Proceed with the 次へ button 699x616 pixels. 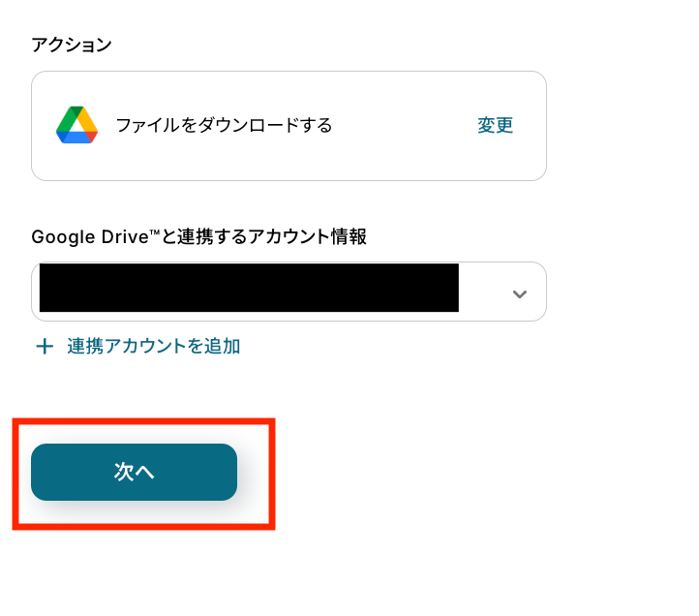(134, 472)
